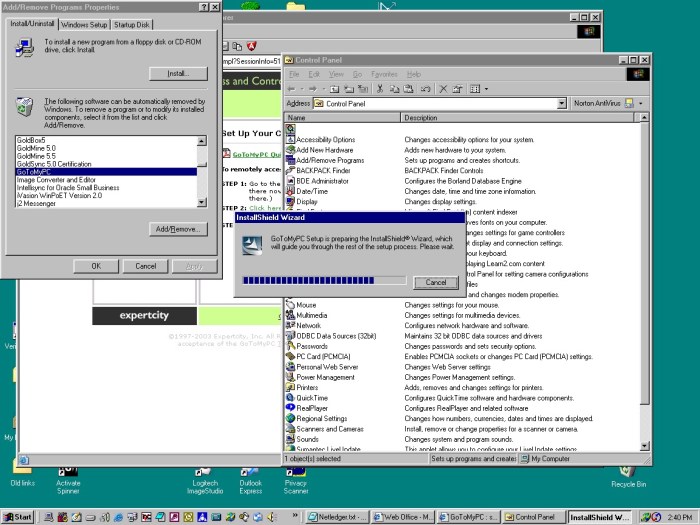Select Add/Remove Programs icon in Control Panel list

tap(291, 160)
